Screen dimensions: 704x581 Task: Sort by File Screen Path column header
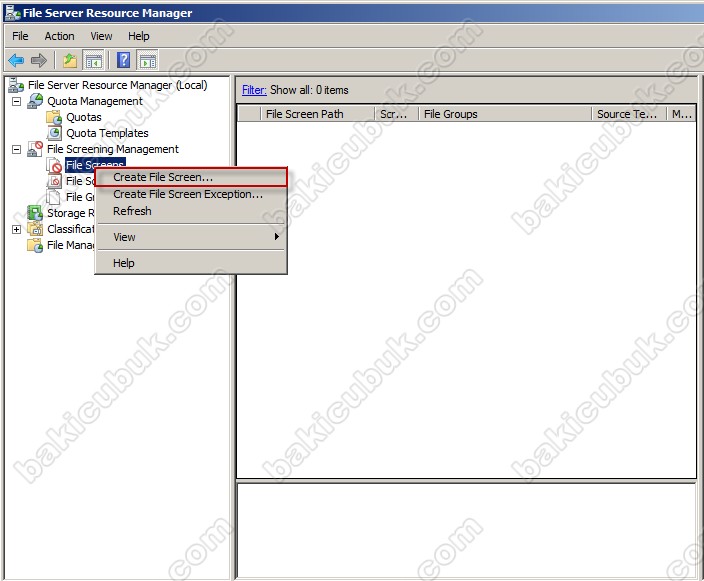[318, 114]
